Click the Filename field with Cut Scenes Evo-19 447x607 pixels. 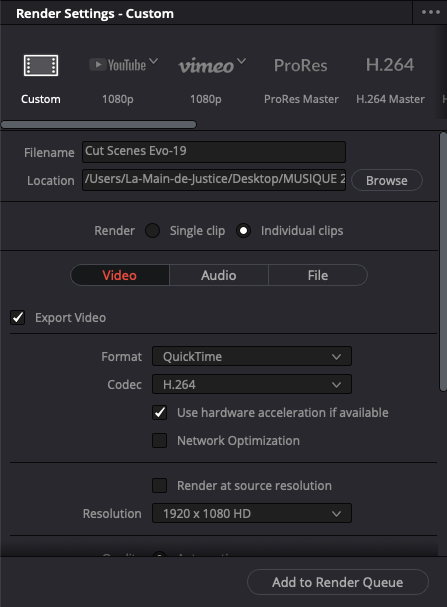pyautogui.click(x=214, y=151)
